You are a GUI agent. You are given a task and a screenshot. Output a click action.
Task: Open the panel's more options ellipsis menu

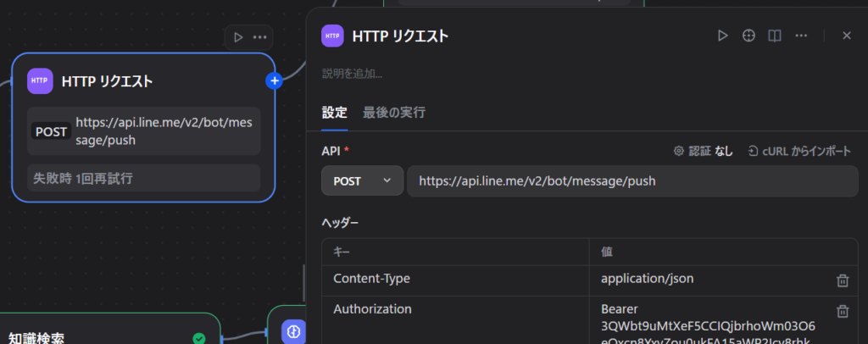(801, 36)
